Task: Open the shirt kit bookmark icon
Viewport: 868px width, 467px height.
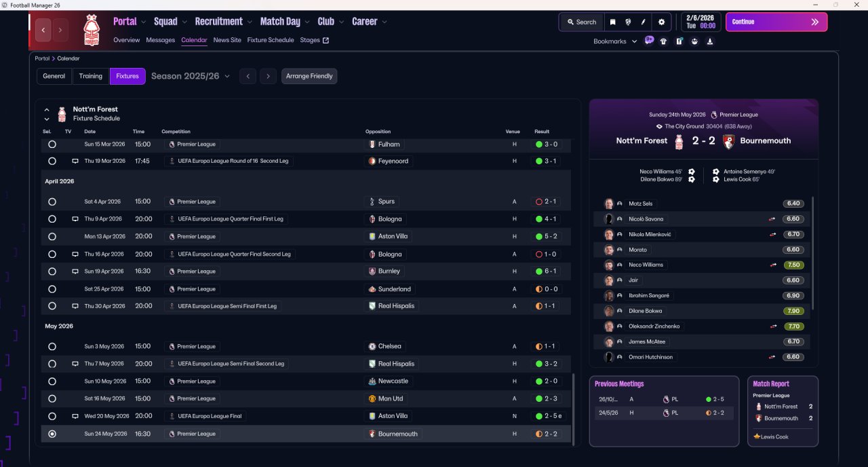Action: click(x=663, y=41)
